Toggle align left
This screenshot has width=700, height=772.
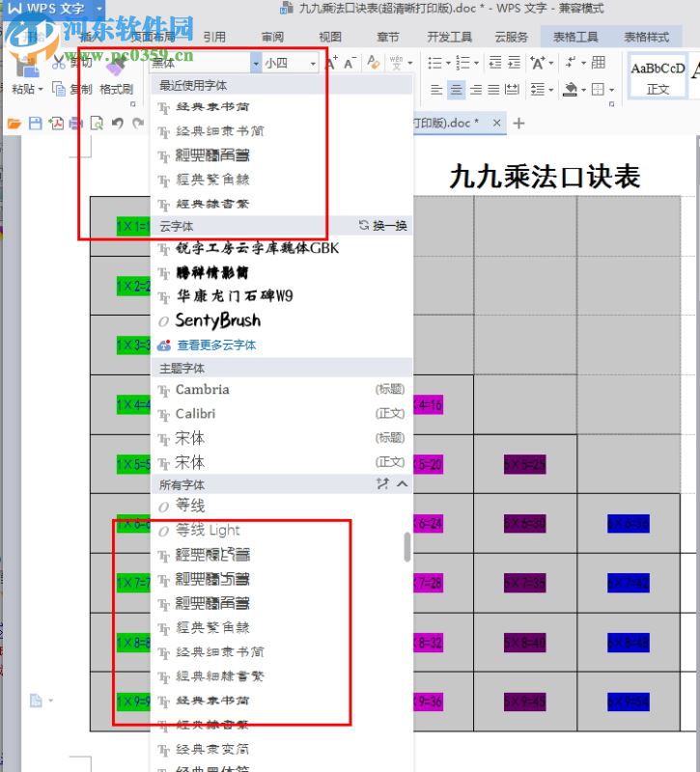436,90
